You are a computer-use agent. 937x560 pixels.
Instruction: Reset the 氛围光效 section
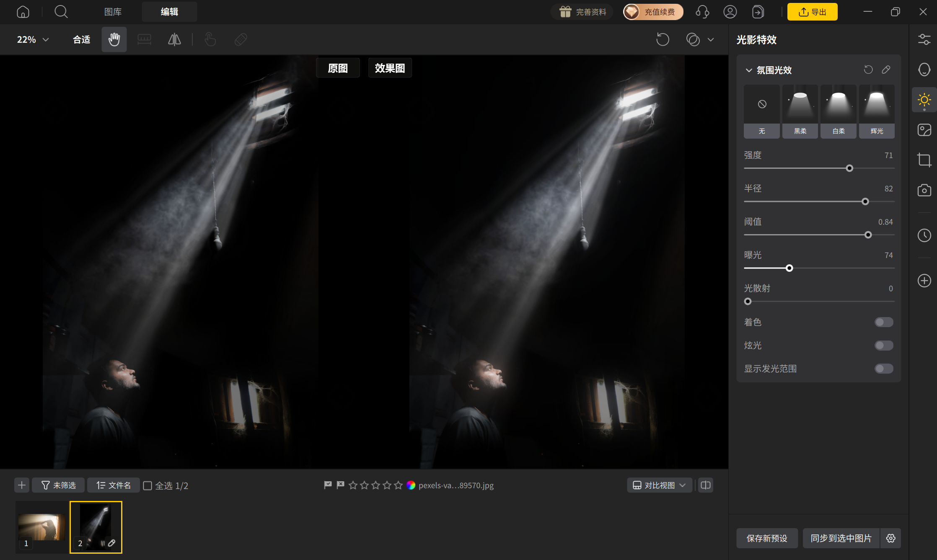coord(868,70)
